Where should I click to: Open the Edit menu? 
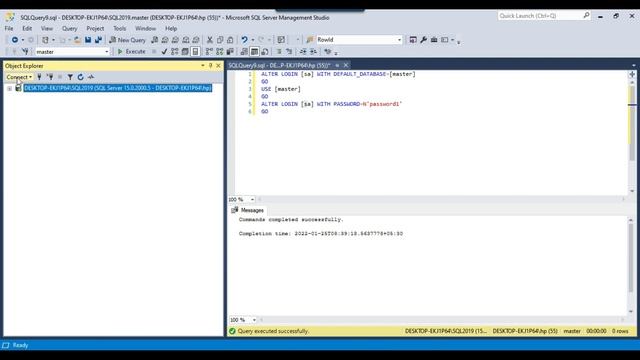click(x=27, y=28)
